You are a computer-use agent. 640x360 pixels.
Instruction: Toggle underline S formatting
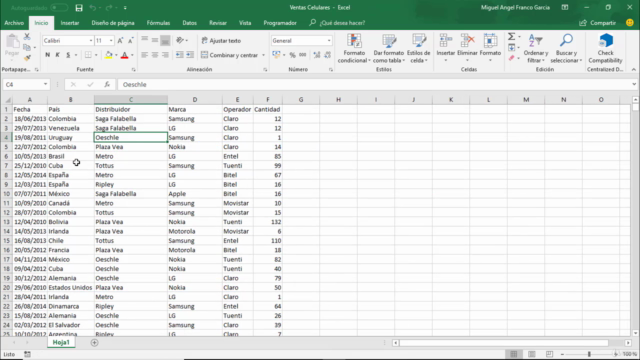(68, 55)
